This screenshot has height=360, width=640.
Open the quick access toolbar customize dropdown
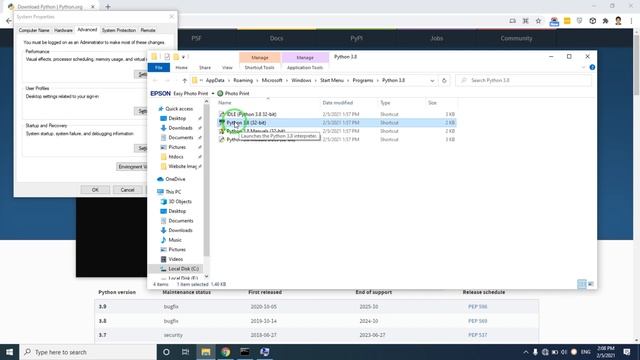tap(183, 57)
